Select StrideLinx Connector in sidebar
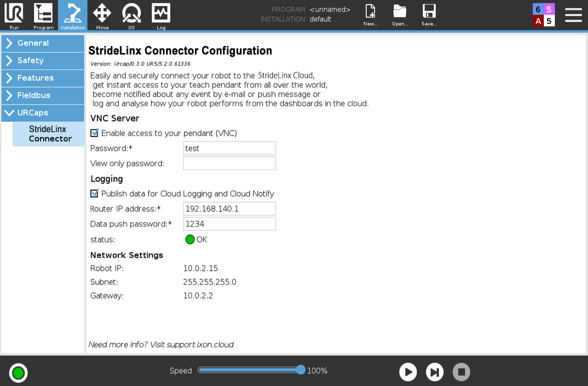This screenshot has width=588, height=386. click(49, 134)
